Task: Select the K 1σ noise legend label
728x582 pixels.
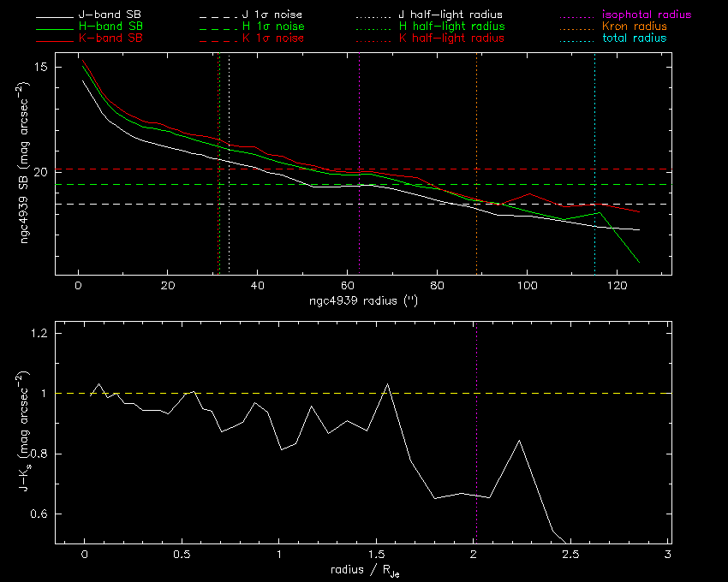Action: [x=267, y=39]
